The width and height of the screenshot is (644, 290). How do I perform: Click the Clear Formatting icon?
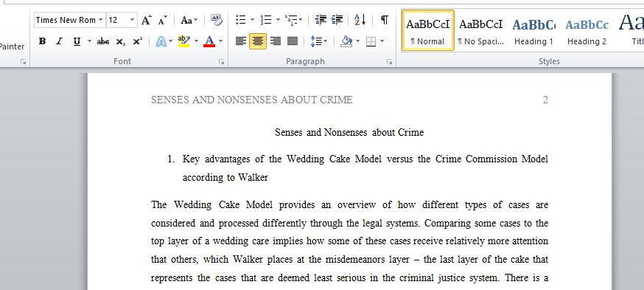click(x=216, y=20)
